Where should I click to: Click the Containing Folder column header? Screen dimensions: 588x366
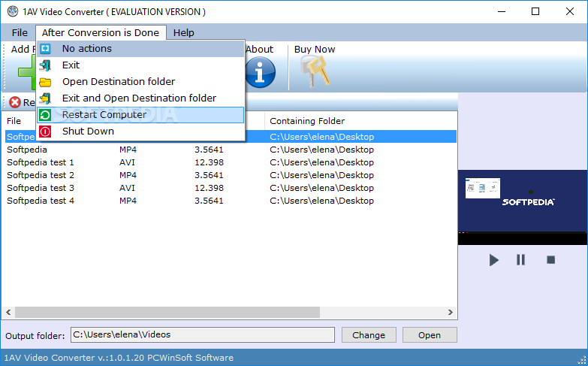click(307, 121)
